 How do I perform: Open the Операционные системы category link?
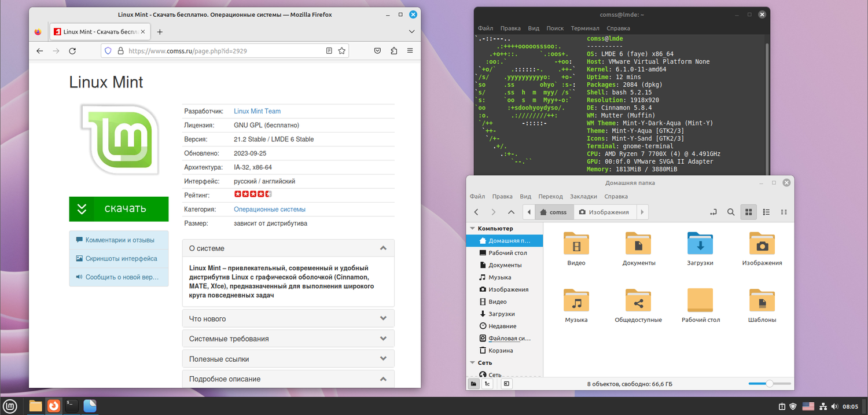270,210
